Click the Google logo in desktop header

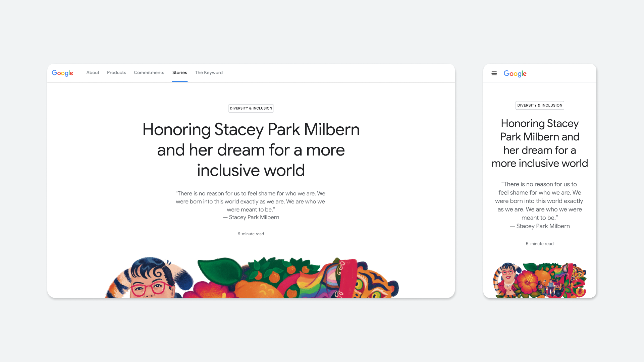point(62,73)
